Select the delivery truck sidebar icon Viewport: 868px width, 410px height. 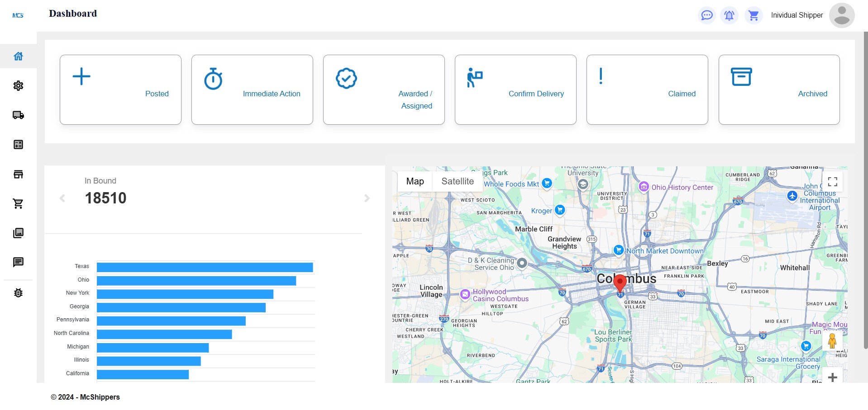(x=18, y=115)
